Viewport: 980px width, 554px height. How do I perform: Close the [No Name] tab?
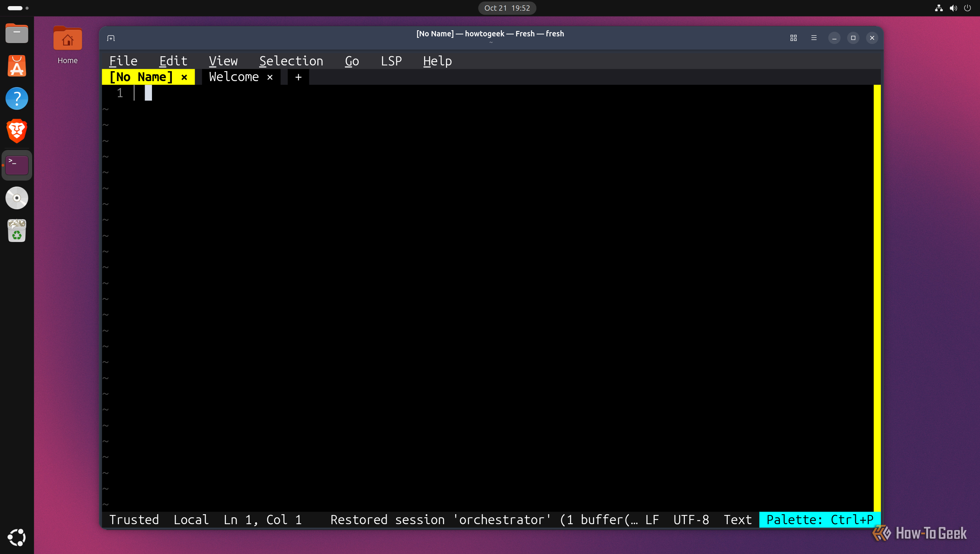point(184,77)
